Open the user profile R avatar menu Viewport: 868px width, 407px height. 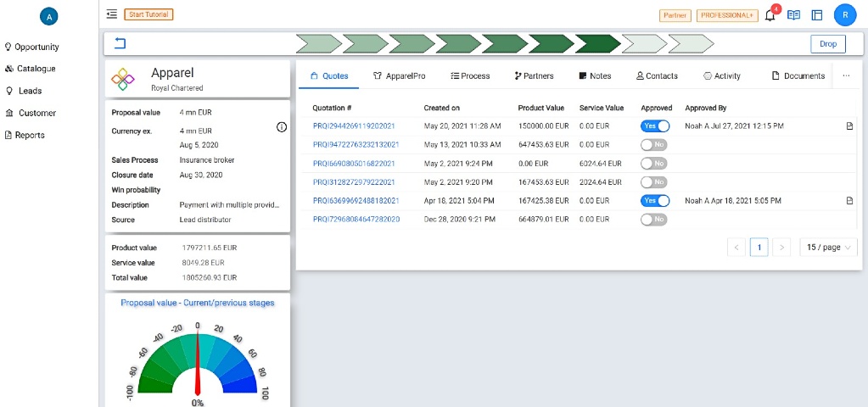coord(844,15)
